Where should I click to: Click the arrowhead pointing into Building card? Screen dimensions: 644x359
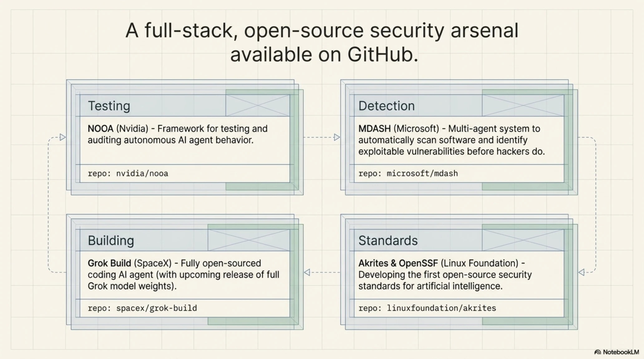307,272
